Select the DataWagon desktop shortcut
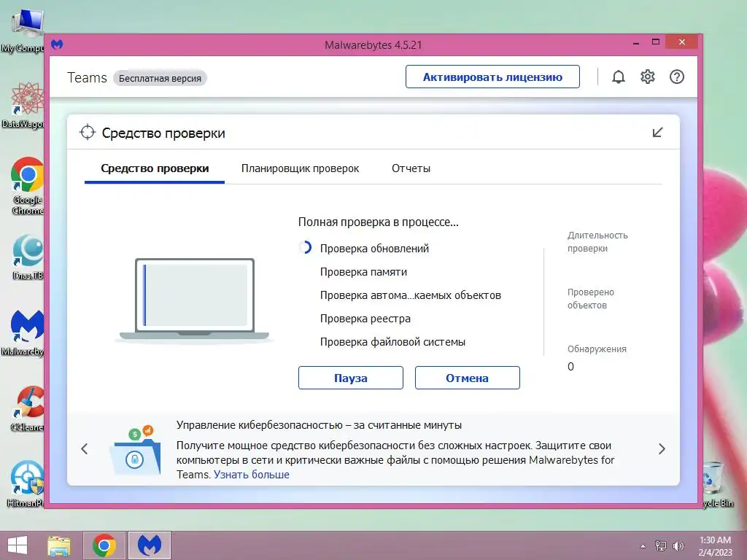The width and height of the screenshot is (747, 560). click(x=22, y=105)
